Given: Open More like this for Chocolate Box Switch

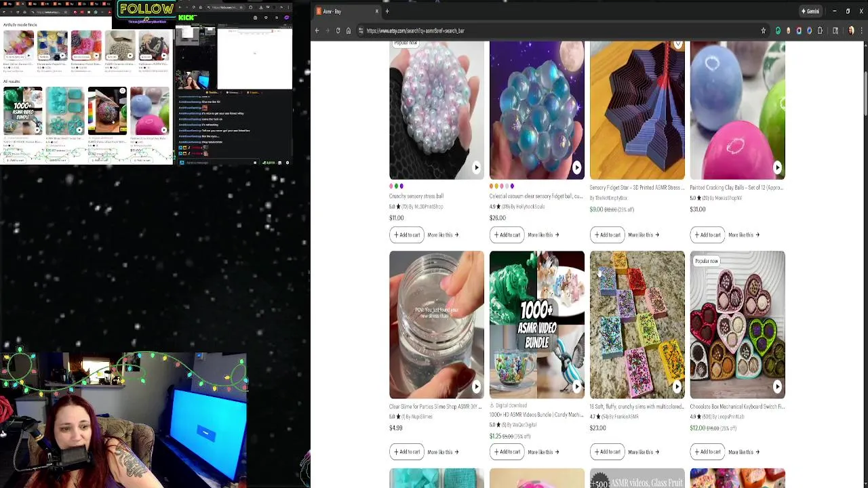Looking at the screenshot, I should pos(744,451).
